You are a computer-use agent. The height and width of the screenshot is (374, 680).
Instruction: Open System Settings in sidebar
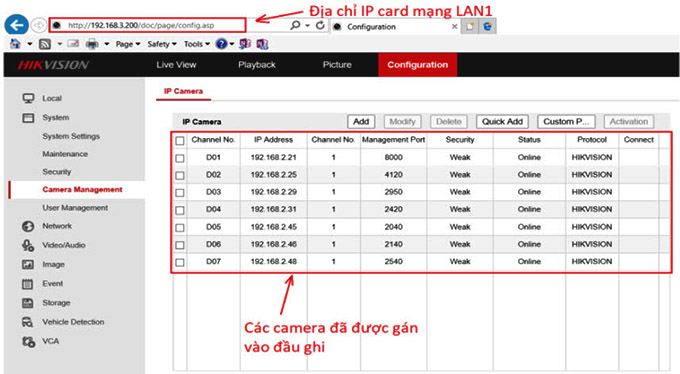(x=71, y=136)
